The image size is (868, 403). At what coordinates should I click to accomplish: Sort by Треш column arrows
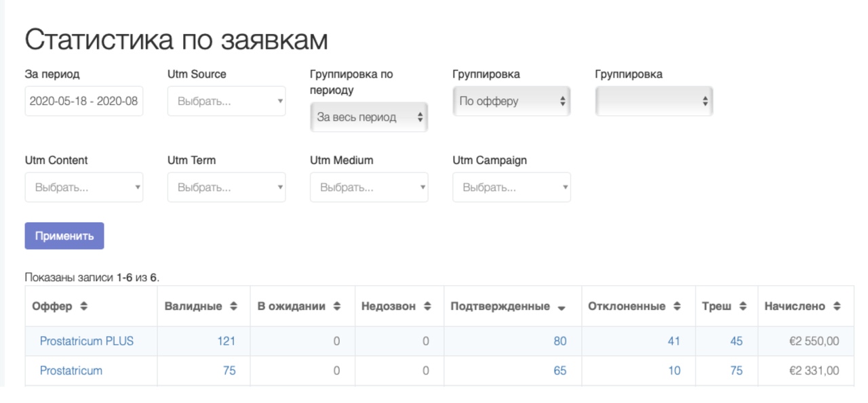743,306
